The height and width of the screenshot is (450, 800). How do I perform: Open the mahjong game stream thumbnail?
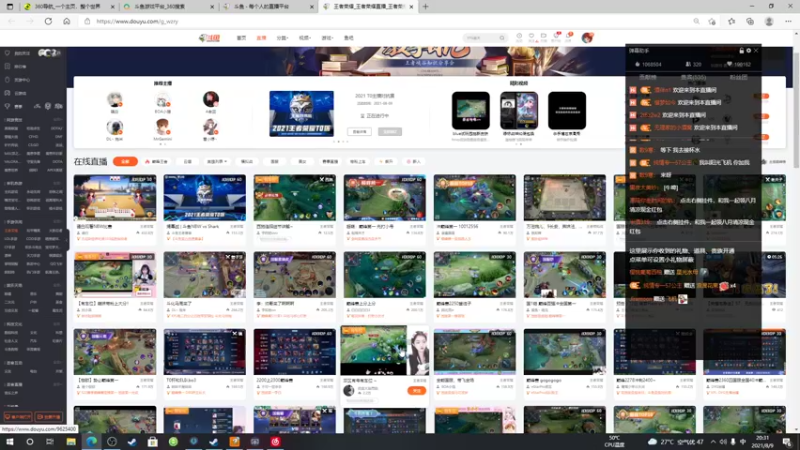pos(115,197)
